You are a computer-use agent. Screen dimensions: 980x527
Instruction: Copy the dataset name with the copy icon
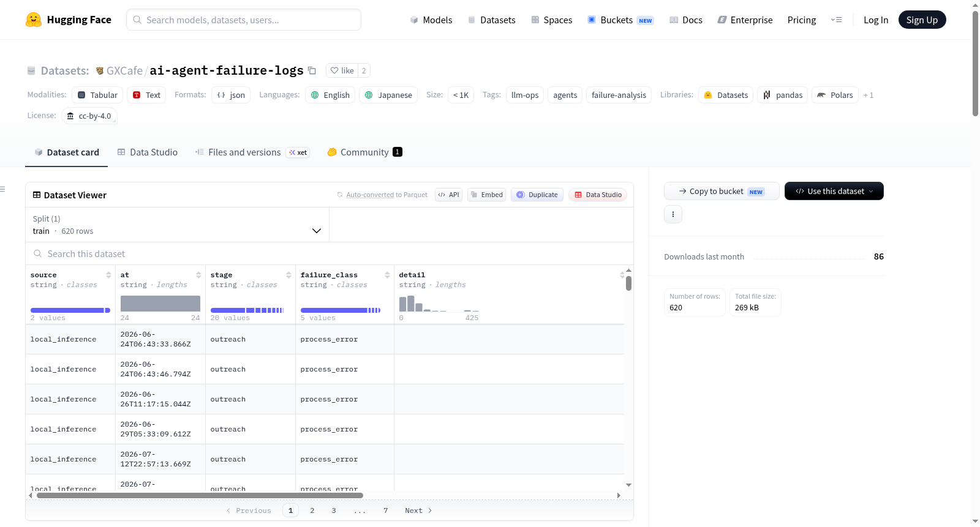tap(312, 70)
